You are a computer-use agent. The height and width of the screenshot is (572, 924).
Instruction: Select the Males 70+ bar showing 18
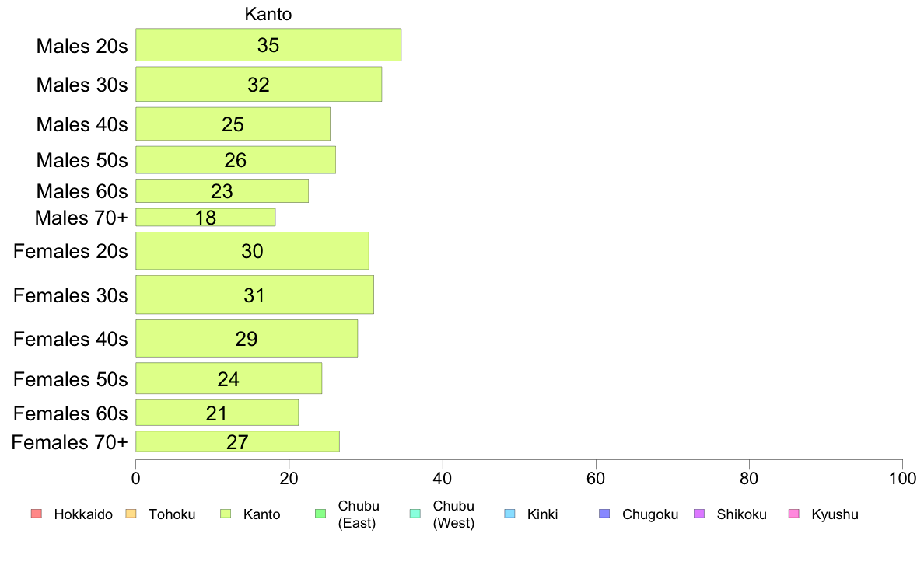pyautogui.click(x=205, y=218)
